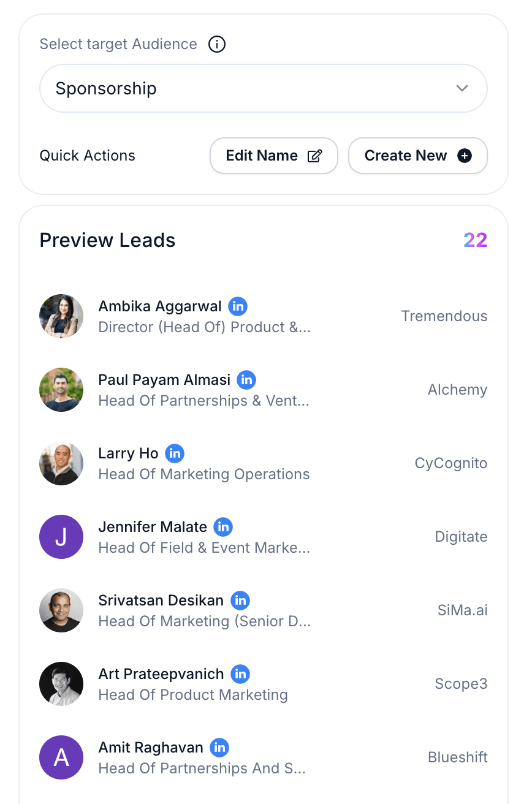532x804 pixels.
Task: Click Art Prateepvanich's black-and-white photo
Action: pos(61,684)
